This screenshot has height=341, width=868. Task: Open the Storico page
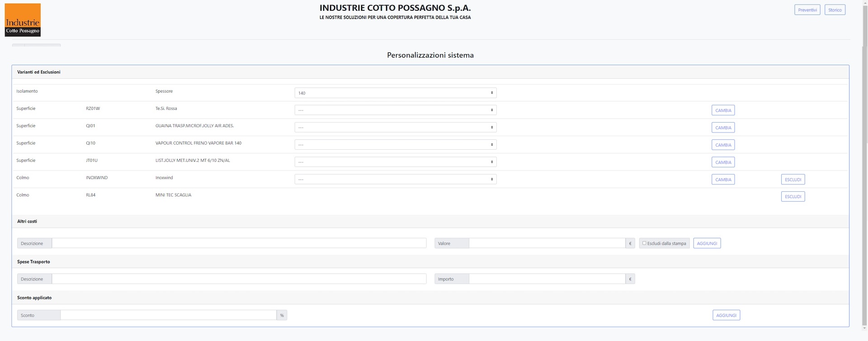pyautogui.click(x=835, y=10)
